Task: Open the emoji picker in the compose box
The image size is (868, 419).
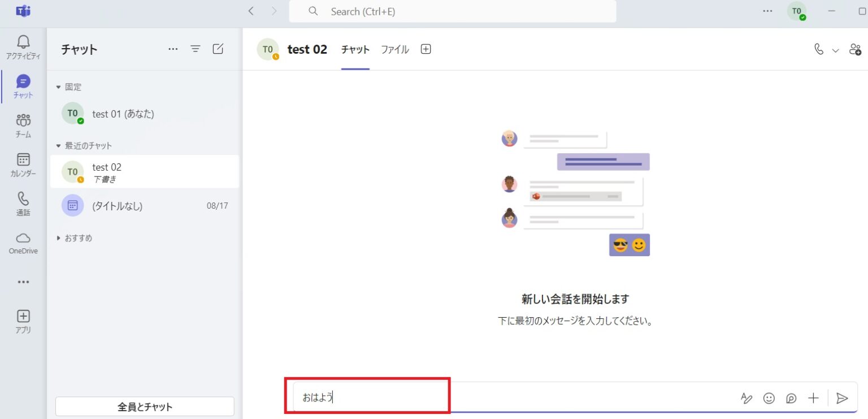Action: [x=769, y=398]
